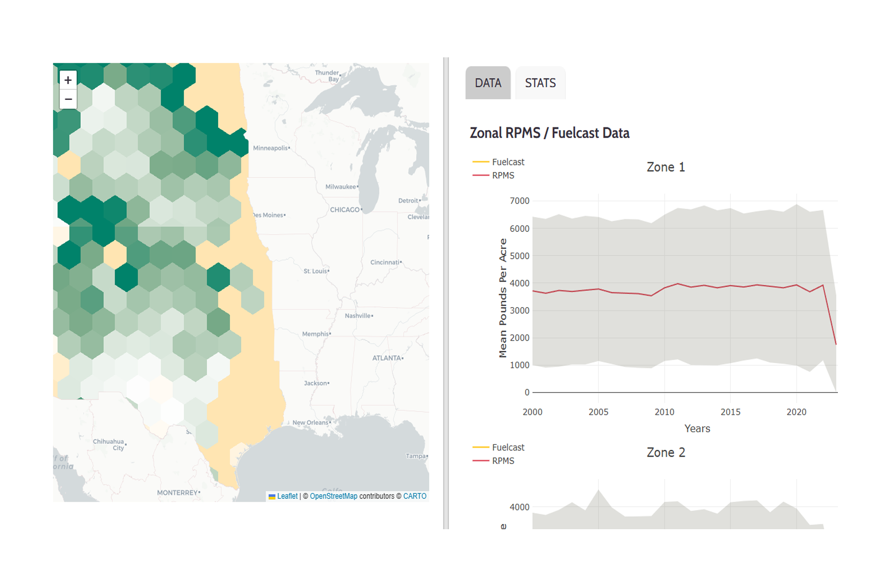Toggle Fuelcast series in Zone 2 legend
This screenshot has width=882, height=588.
point(508,447)
